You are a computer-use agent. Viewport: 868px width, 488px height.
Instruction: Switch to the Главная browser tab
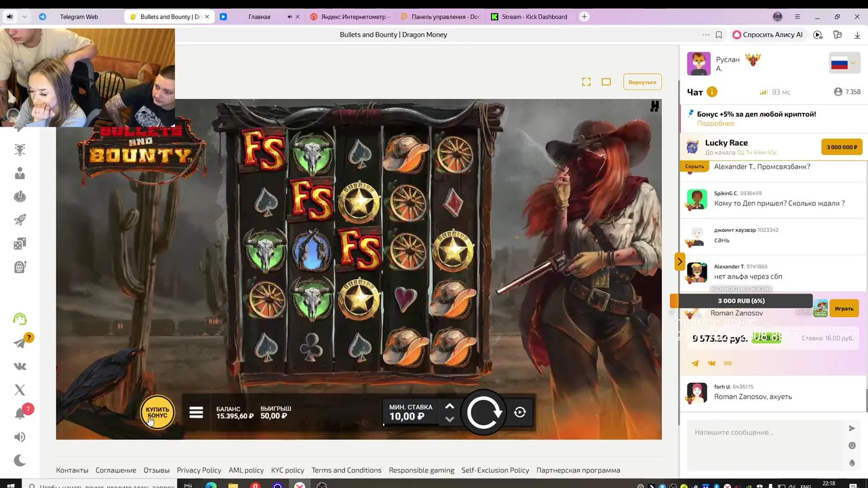pyautogui.click(x=259, y=16)
